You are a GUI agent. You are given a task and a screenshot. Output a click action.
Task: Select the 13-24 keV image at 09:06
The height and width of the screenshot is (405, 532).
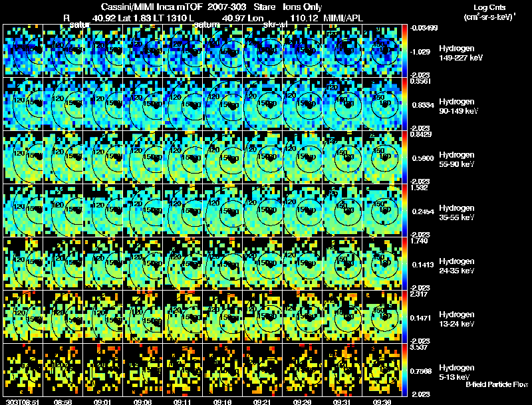tap(143, 317)
